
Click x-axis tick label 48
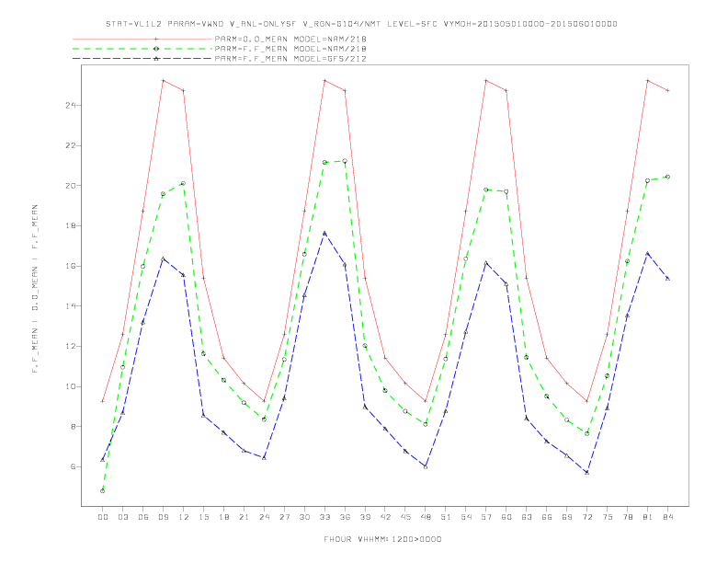[426, 517]
